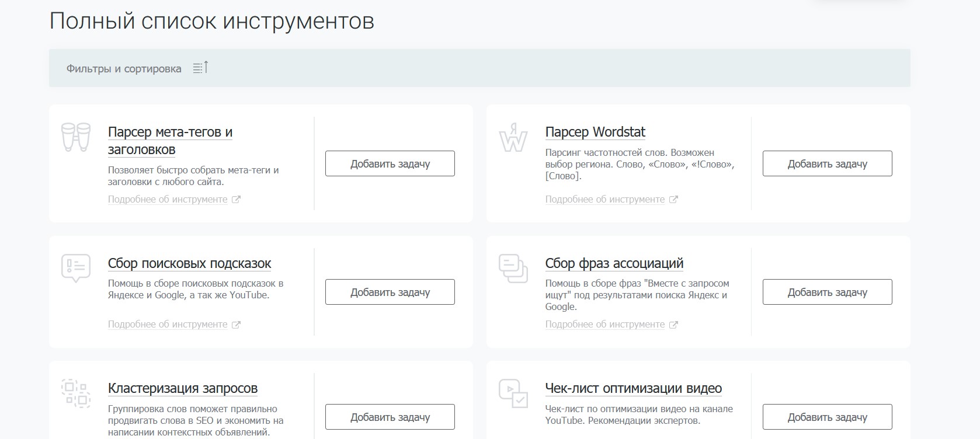This screenshot has height=439, width=980.
Task: Click the sort icon beside Фильтры и сортировка
Action: (200, 68)
